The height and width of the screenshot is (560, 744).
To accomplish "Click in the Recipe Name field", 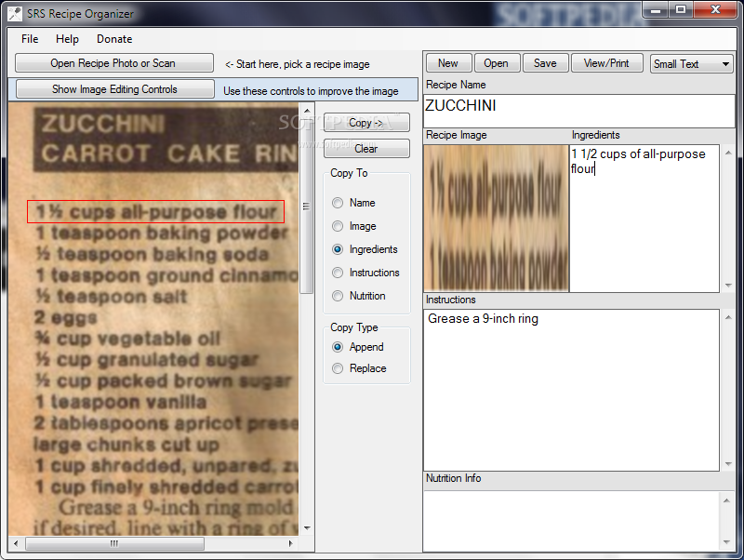I will [x=578, y=111].
